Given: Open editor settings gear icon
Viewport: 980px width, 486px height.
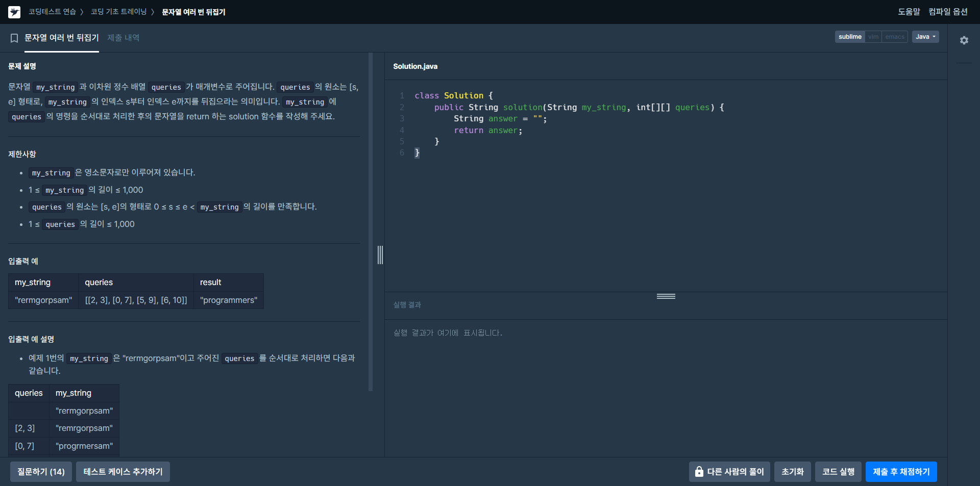Looking at the screenshot, I should [964, 40].
